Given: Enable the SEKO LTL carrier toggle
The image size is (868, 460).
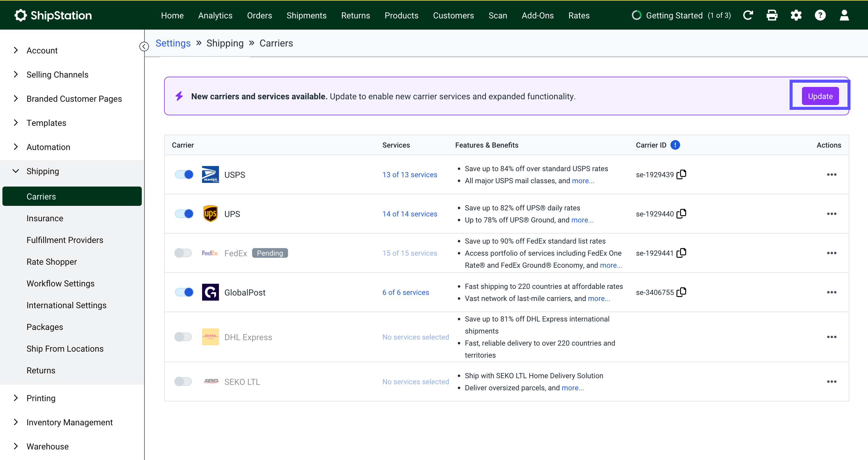Looking at the screenshot, I should [183, 382].
